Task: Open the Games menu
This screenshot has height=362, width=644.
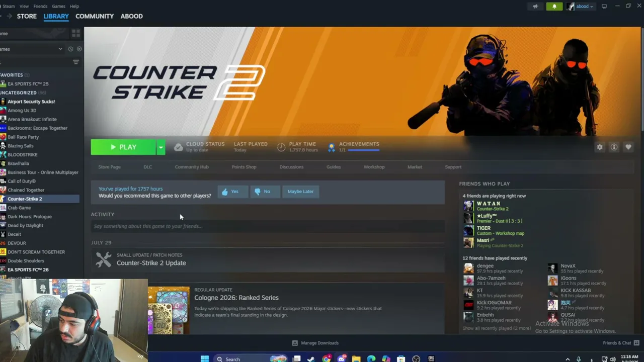Action: (x=58, y=7)
